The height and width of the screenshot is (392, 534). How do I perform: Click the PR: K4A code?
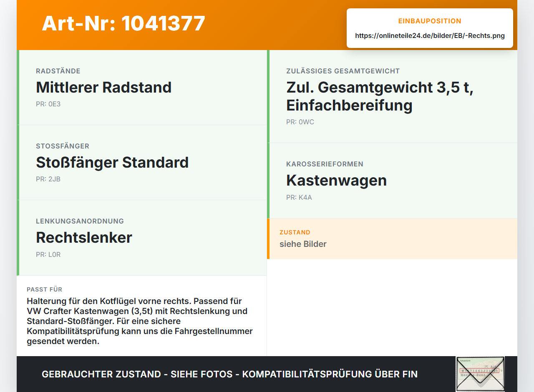point(299,197)
